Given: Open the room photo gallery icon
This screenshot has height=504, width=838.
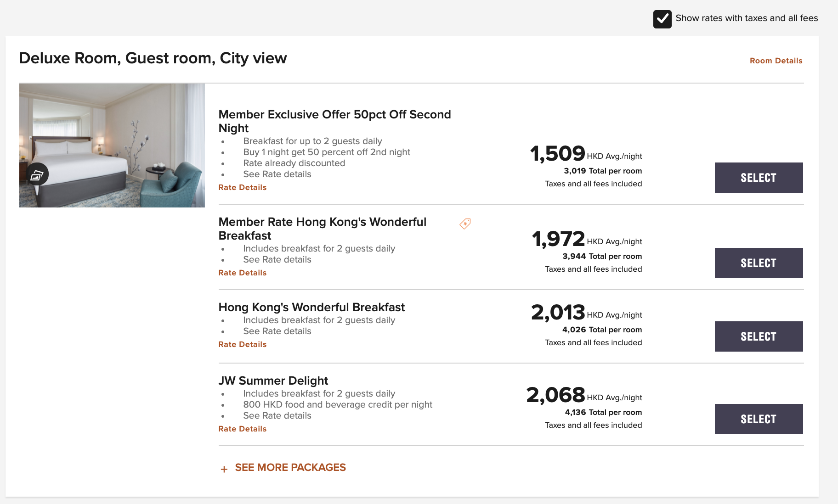Looking at the screenshot, I should 37,174.
